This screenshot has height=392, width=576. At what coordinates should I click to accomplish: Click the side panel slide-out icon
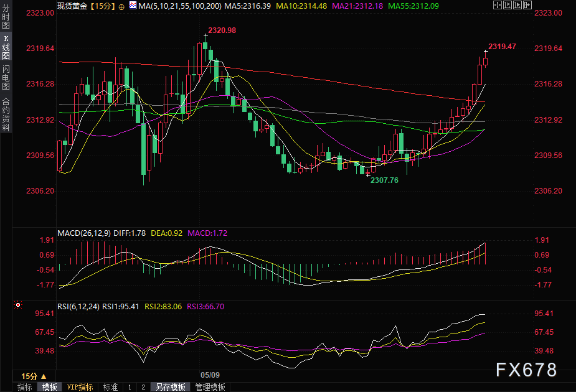coord(527,5)
